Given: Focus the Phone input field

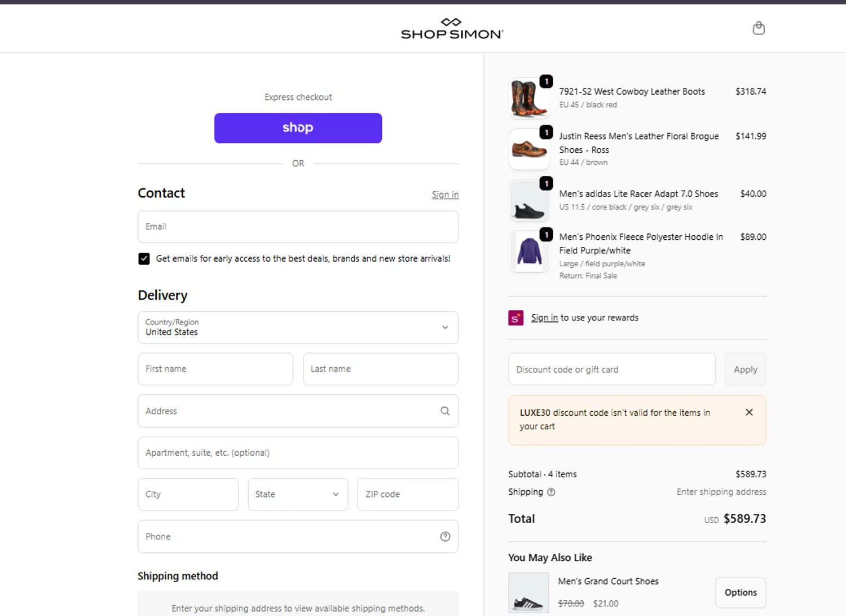Looking at the screenshot, I should [298, 536].
